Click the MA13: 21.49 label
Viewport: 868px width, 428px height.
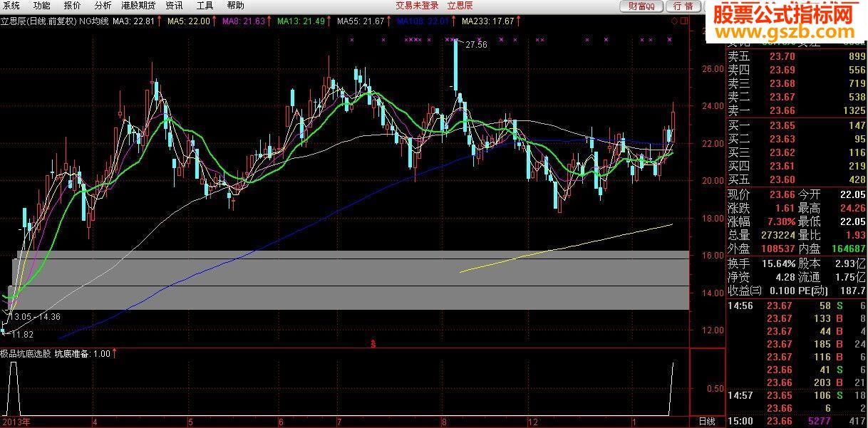click(x=301, y=21)
